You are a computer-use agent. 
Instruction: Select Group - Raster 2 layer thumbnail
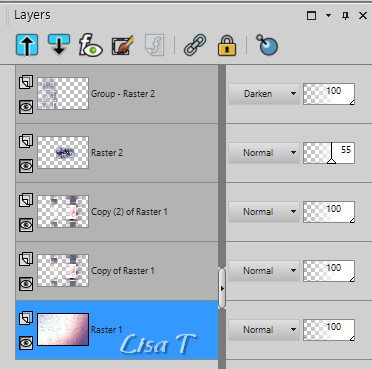(x=63, y=94)
